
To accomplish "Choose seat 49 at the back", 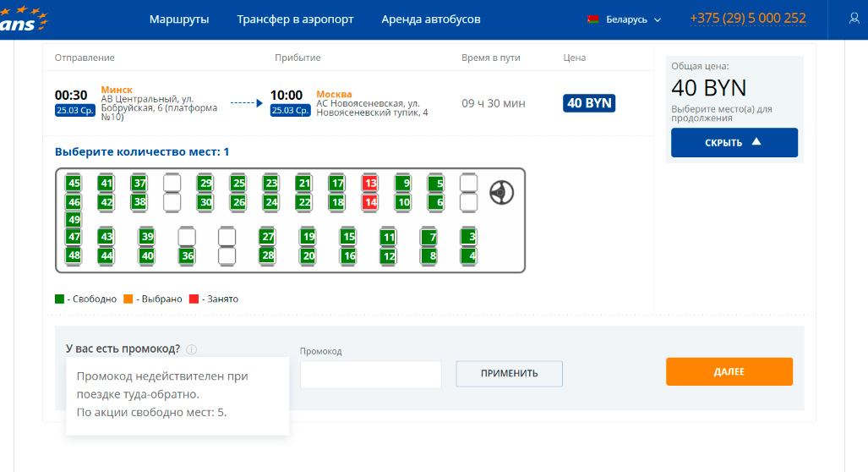I will 74,219.
